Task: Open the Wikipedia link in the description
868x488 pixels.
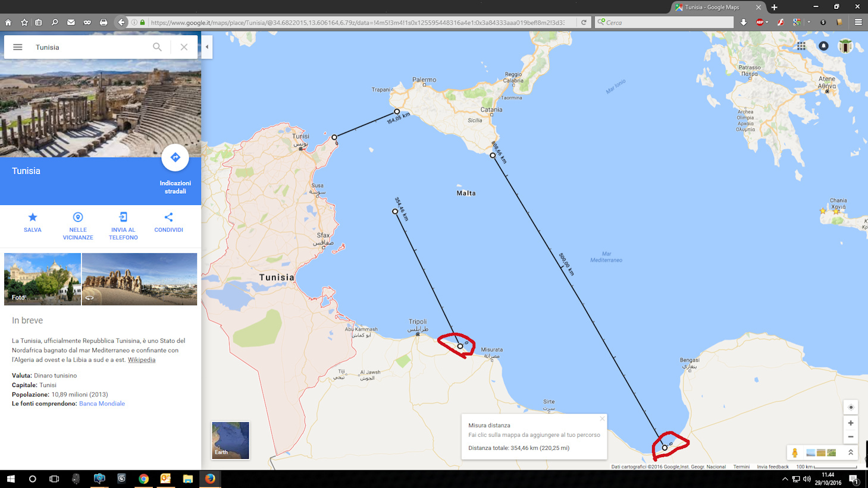Action: click(x=142, y=360)
